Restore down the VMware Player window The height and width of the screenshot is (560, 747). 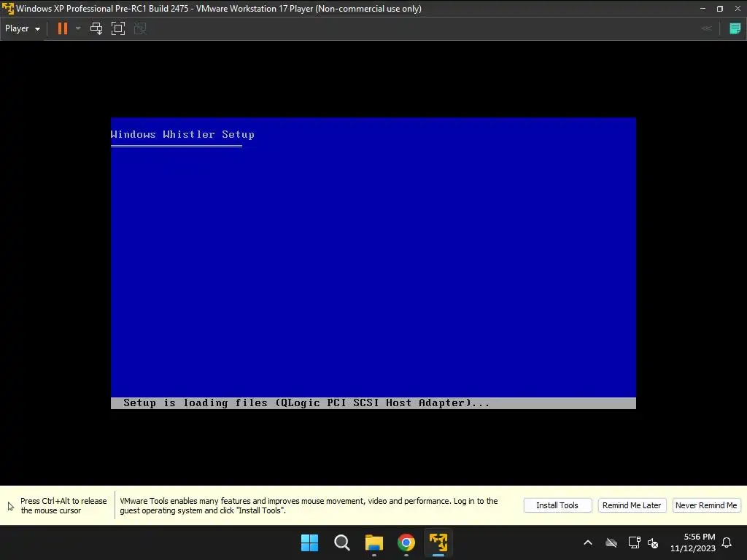pyautogui.click(x=720, y=9)
